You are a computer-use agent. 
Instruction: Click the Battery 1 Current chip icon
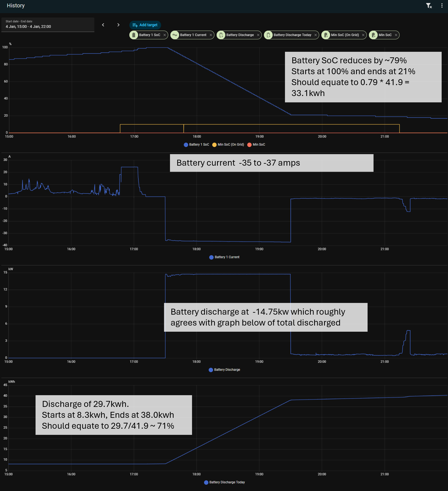tap(175, 35)
